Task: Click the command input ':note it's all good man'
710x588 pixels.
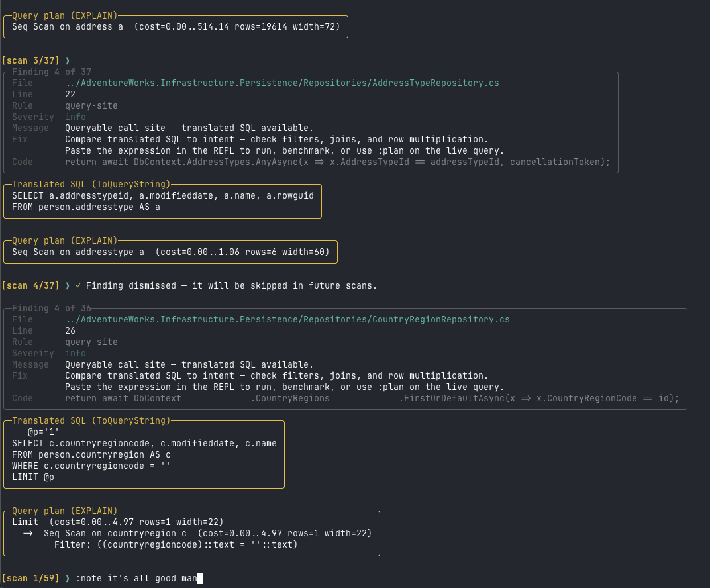Action: coord(136,579)
